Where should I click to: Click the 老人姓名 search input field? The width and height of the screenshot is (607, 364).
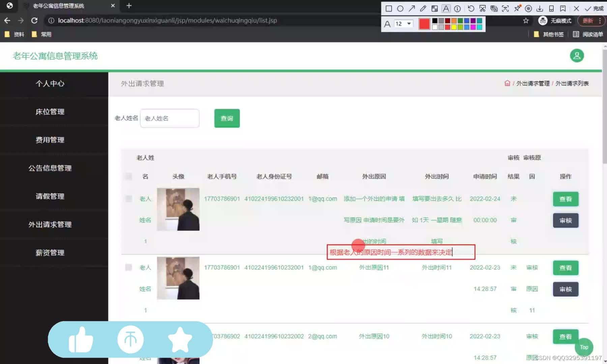tap(170, 118)
